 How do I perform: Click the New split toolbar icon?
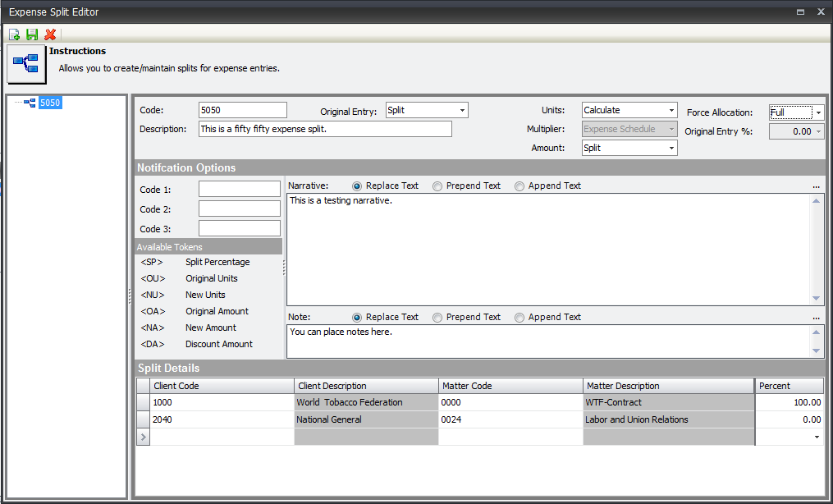pyautogui.click(x=15, y=34)
